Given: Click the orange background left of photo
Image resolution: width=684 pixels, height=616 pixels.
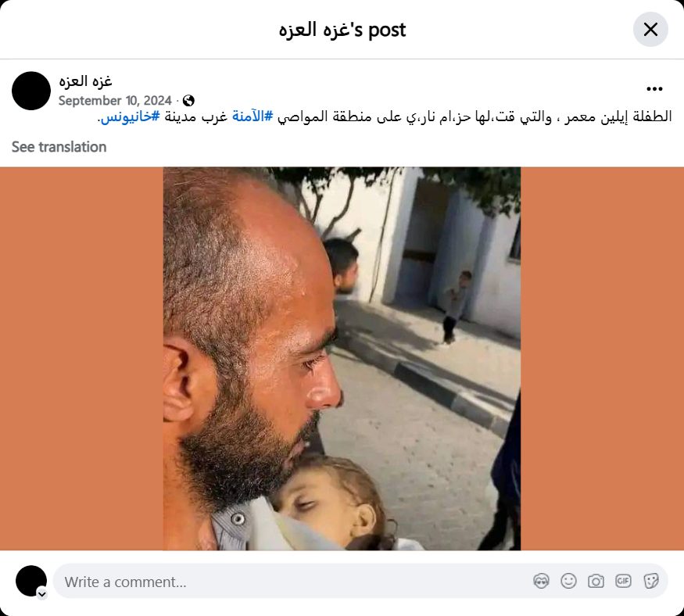Looking at the screenshot, I should click(81, 358).
